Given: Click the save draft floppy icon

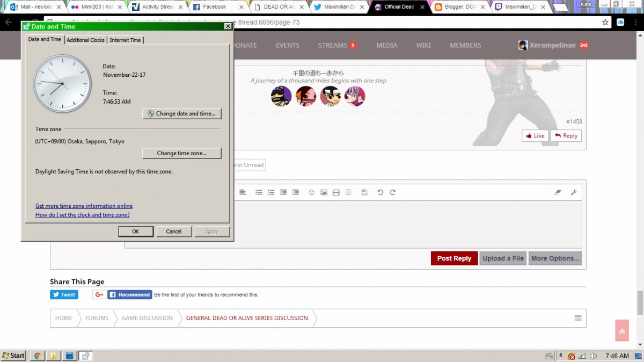Looking at the screenshot, I should point(364,192).
